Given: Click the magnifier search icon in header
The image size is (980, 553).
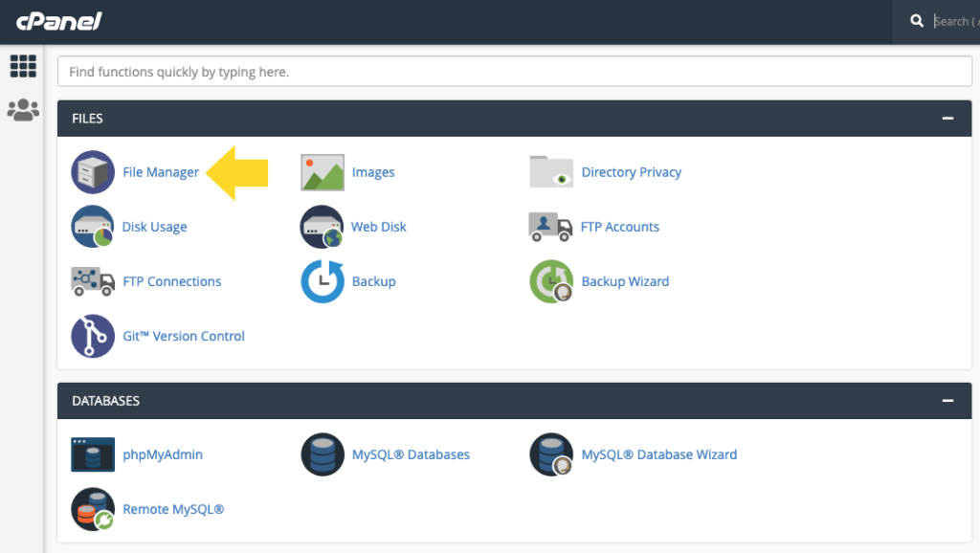Looking at the screenshot, I should (917, 21).
